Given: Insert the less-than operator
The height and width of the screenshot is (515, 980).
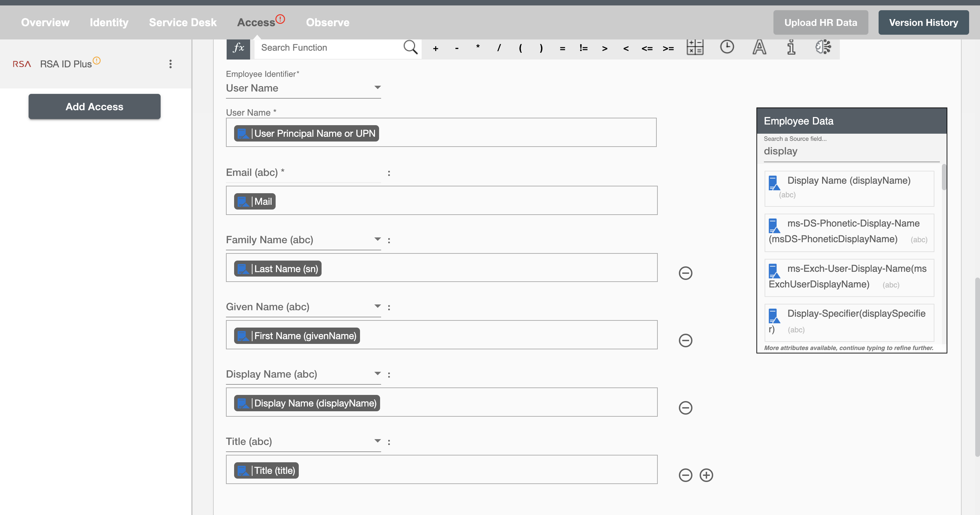Looking at the screenshot, I should 626,48.
